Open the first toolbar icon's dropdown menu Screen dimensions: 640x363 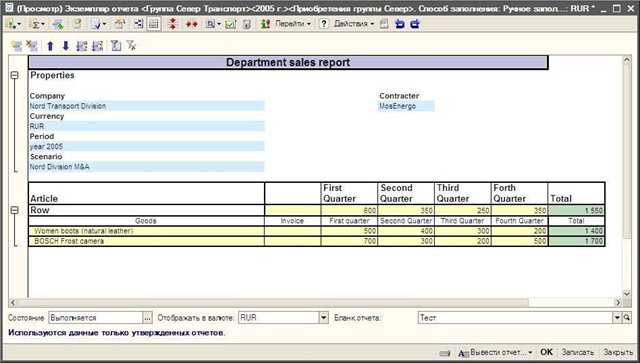click(x=13, y=24)
